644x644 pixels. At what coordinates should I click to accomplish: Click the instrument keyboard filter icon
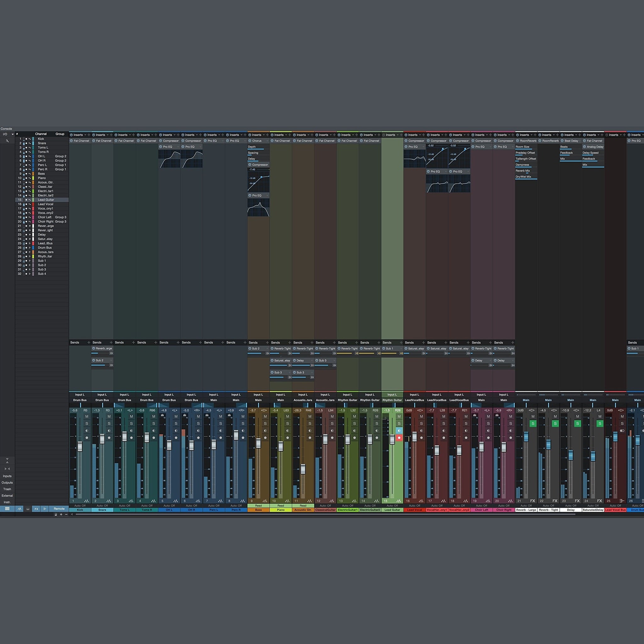[x=28, y=509]
